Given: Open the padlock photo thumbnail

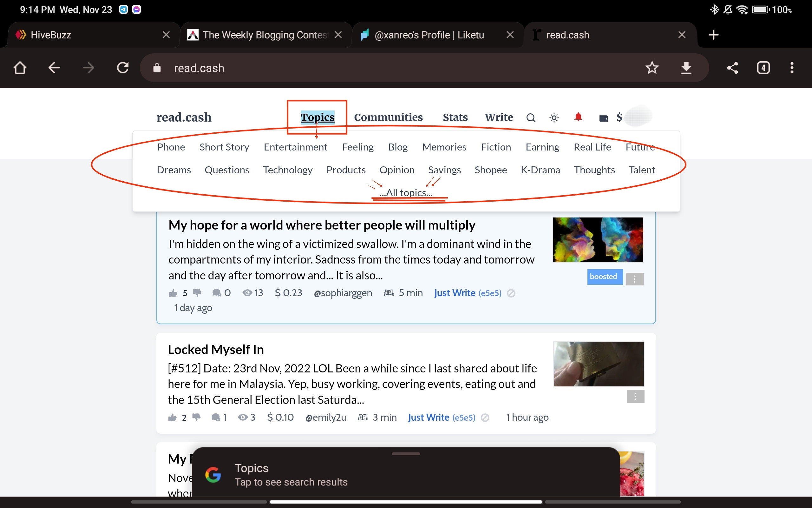Looking at the screenshot, I should coord(599,364).
